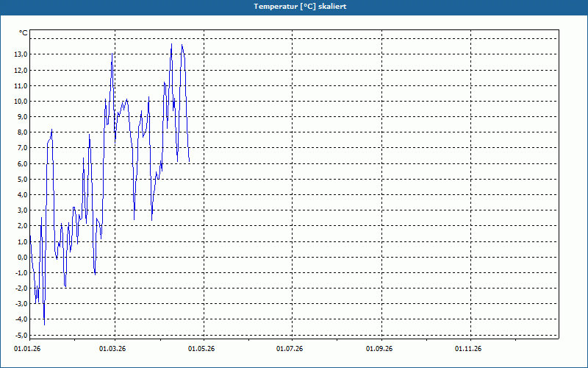Click the 01.11.26 date label
588x368 pixels.
(468, 349)
